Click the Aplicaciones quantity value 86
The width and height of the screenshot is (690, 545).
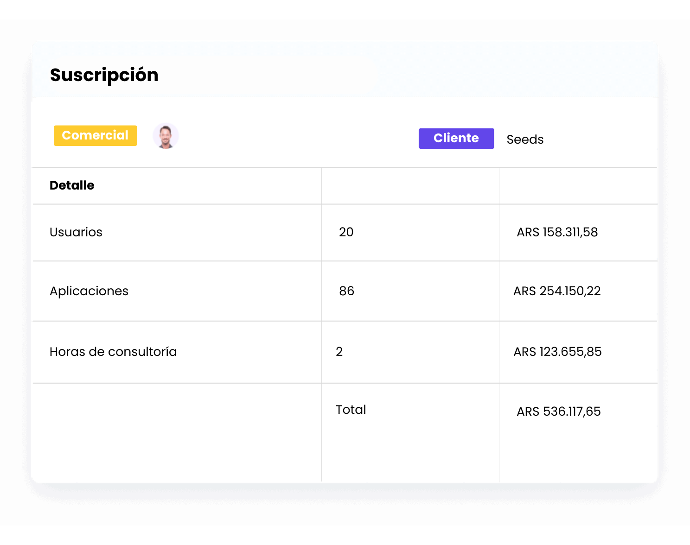(x=346, y=291)
